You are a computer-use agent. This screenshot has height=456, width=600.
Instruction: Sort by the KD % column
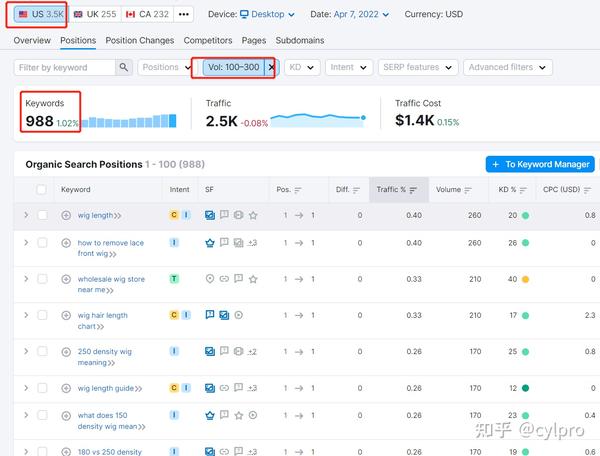[x=512, y=189]
